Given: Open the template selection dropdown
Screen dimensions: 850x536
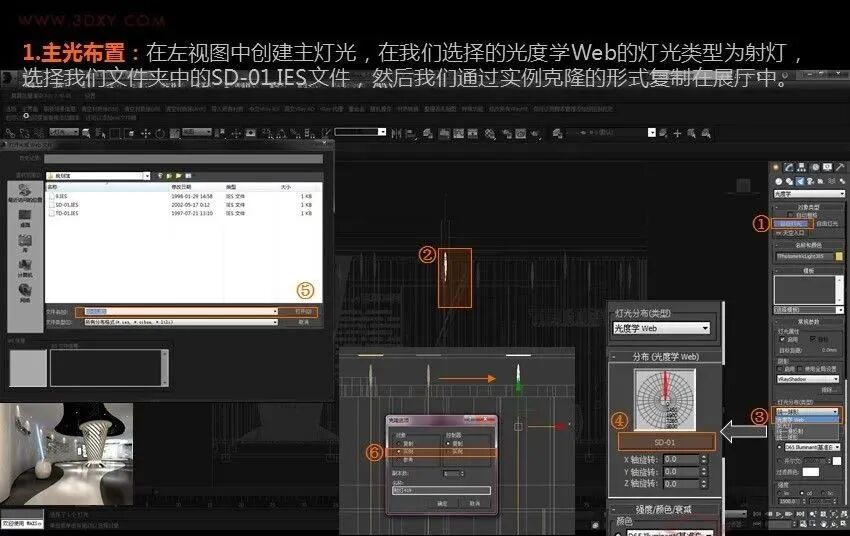Looking at the screenshot, I should (x=809, y=309).
